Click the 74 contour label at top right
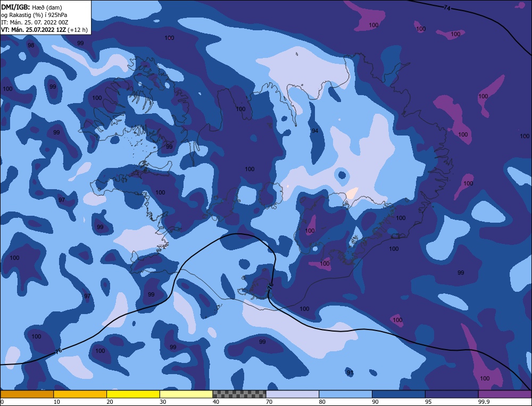This screenshot has width=532, height=406. (x=447, y=8)
